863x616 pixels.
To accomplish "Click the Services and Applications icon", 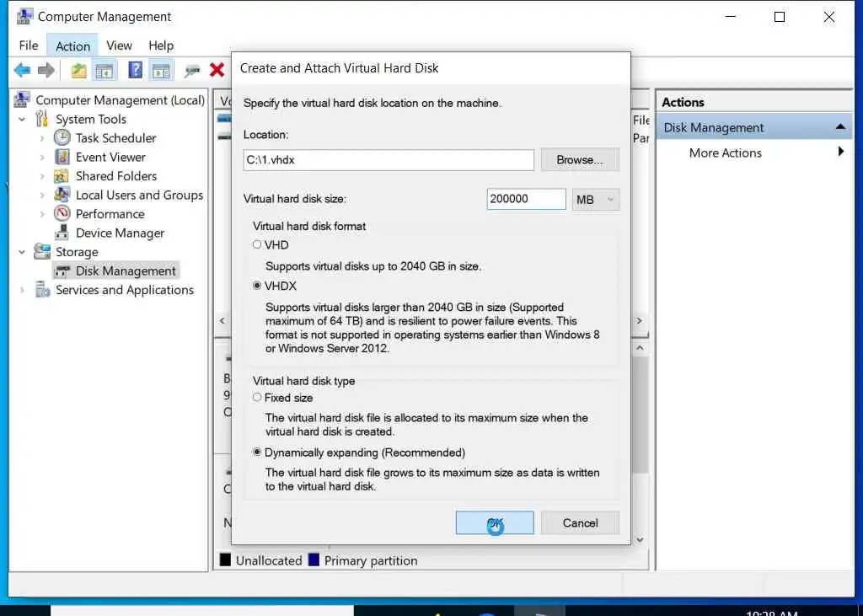I will coord(42,290).
